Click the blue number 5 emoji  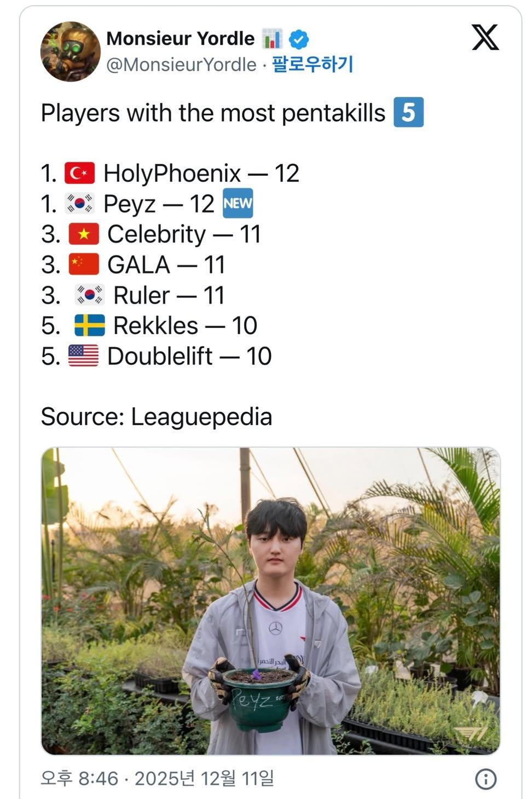408,112
